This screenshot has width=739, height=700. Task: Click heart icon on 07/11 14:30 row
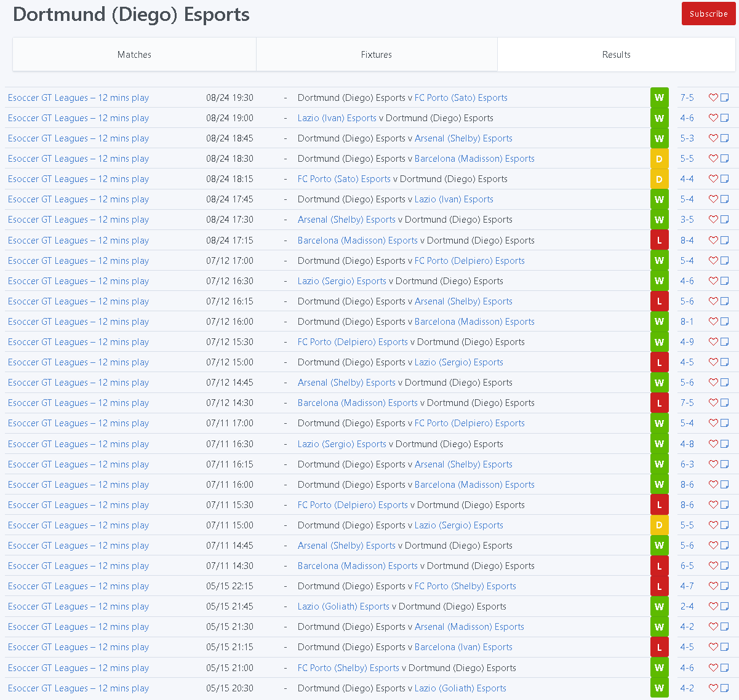(x=713, y=565)
